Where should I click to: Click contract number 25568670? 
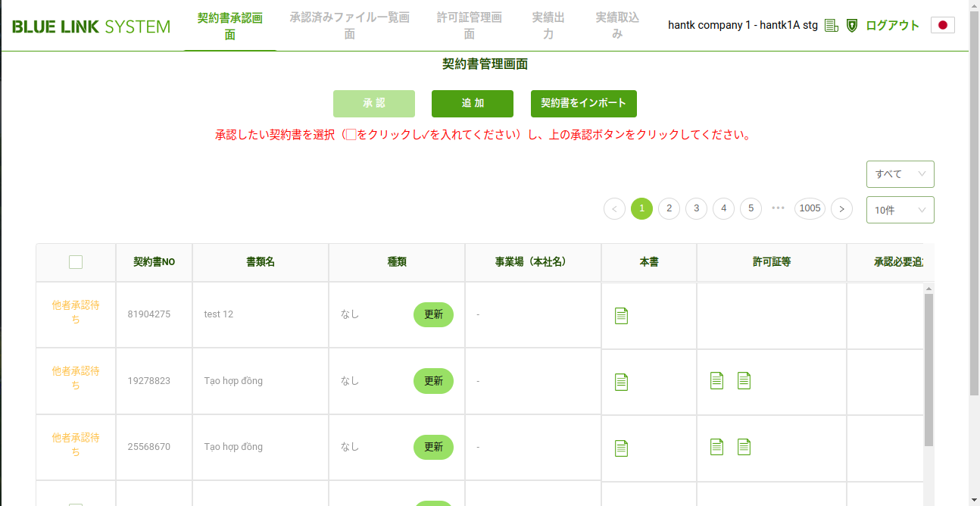click(149, 447)
